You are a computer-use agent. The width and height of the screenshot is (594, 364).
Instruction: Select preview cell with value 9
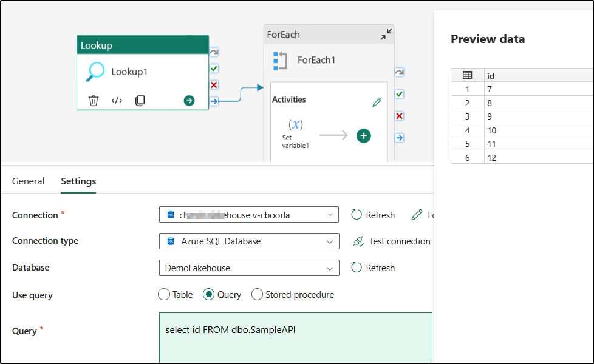click(x=538, y=116)
